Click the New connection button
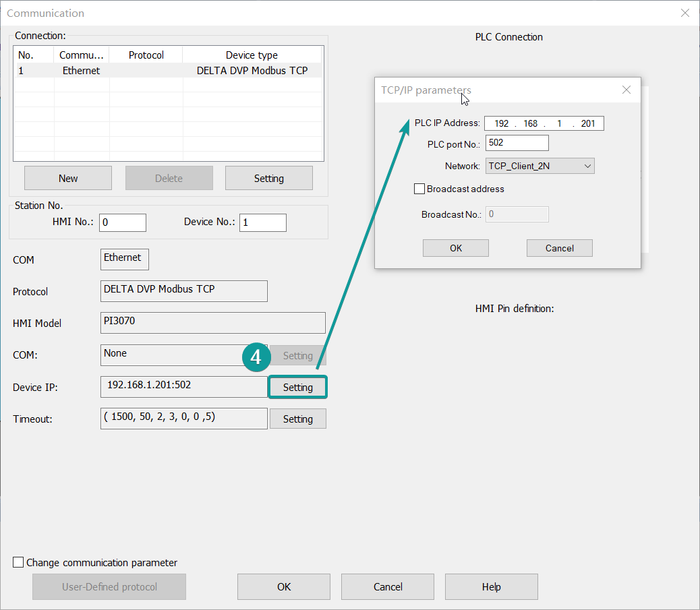 click(x=68, y=178)
